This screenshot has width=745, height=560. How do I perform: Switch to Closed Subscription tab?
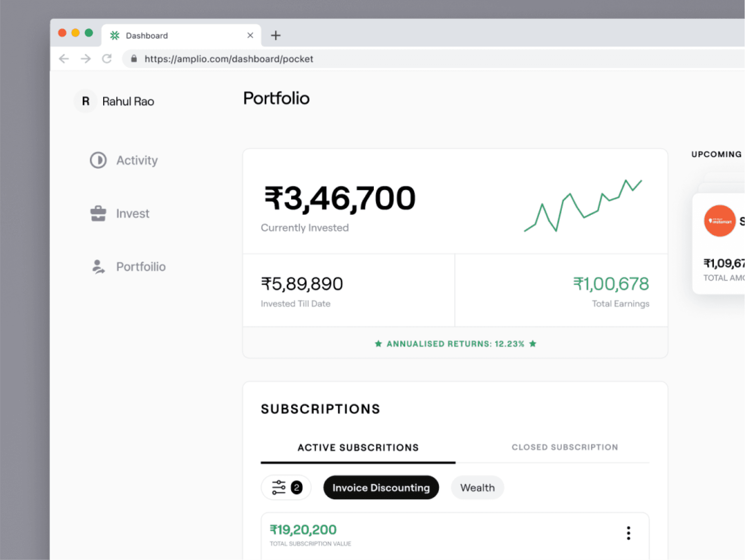(x=564, y=447)
